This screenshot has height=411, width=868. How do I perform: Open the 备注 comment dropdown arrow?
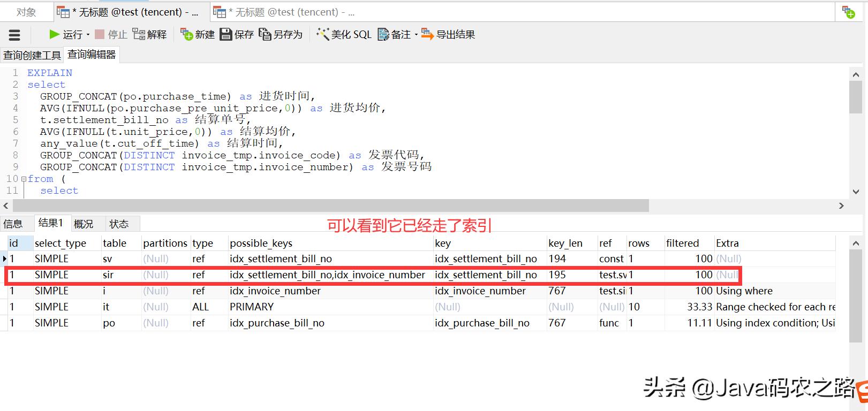(416, 35)
